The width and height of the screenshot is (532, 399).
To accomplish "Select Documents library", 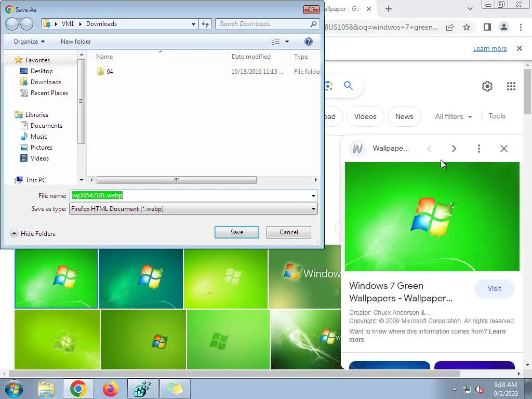I will tap(46, 126).
